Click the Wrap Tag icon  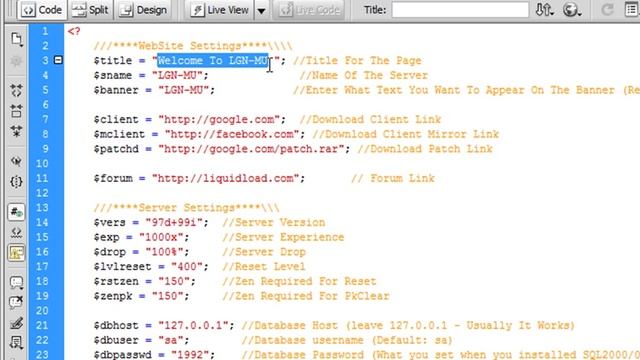click(16, 323)
